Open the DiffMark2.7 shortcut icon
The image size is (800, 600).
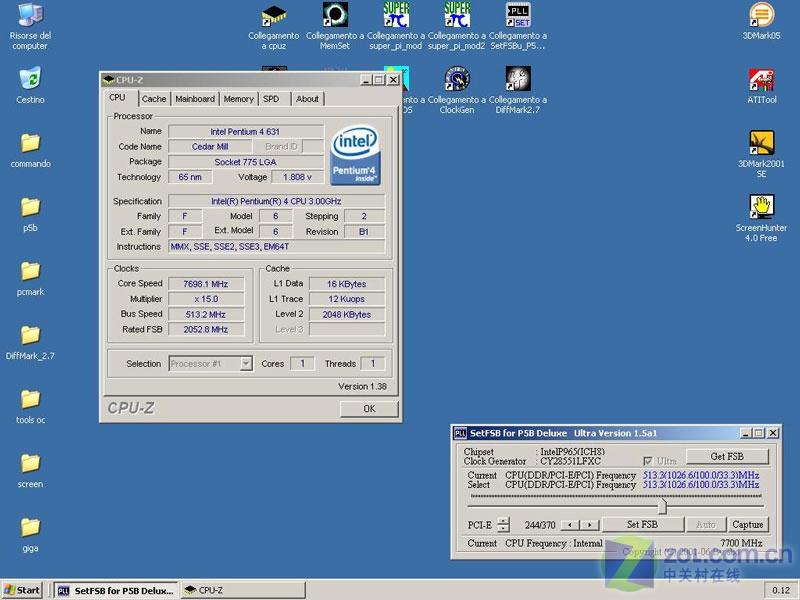pos(517,80)
